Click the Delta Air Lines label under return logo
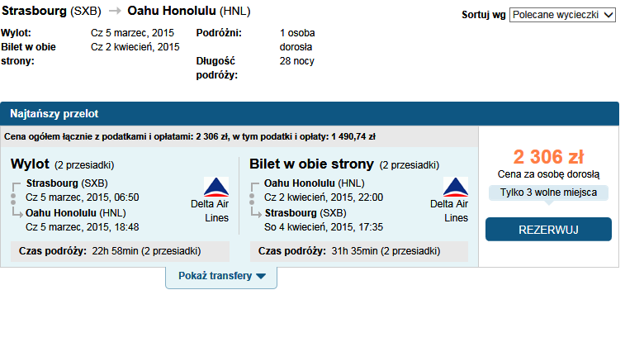The image size is (644, 347). pyautogui.click(x=449, y=211)
